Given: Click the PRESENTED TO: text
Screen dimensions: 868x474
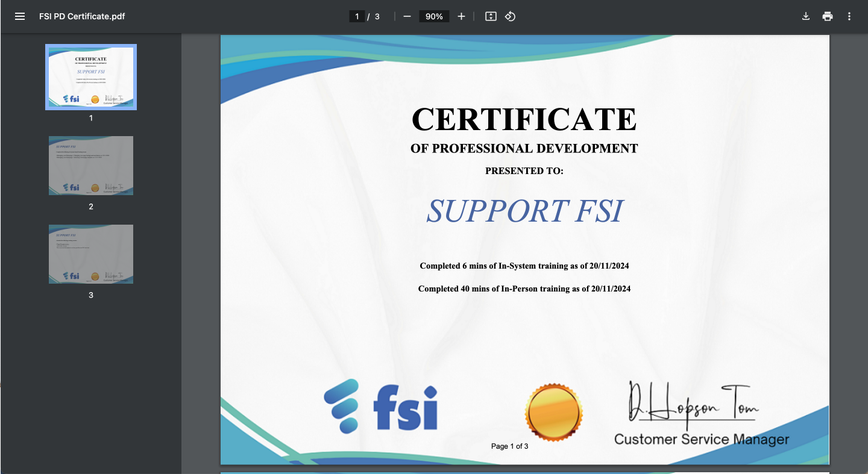Looking at the screenshot, I should point(524,171).
